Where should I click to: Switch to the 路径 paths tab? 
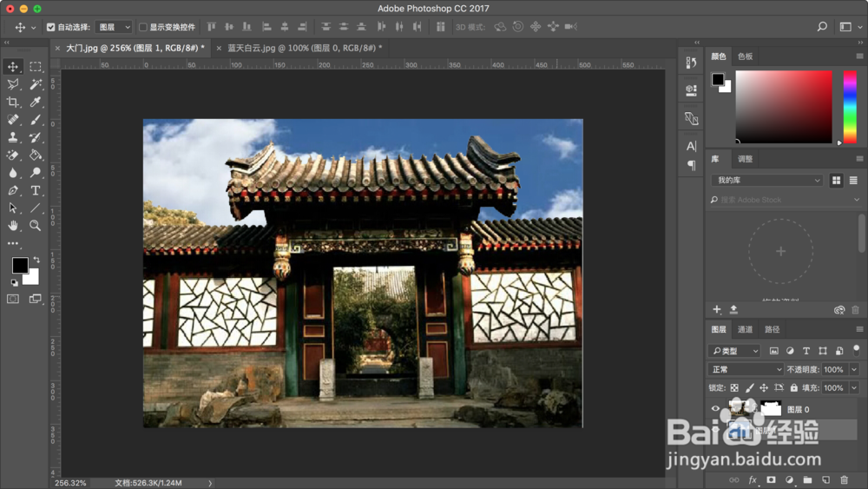pyautogui.click(x=772, y=329)
